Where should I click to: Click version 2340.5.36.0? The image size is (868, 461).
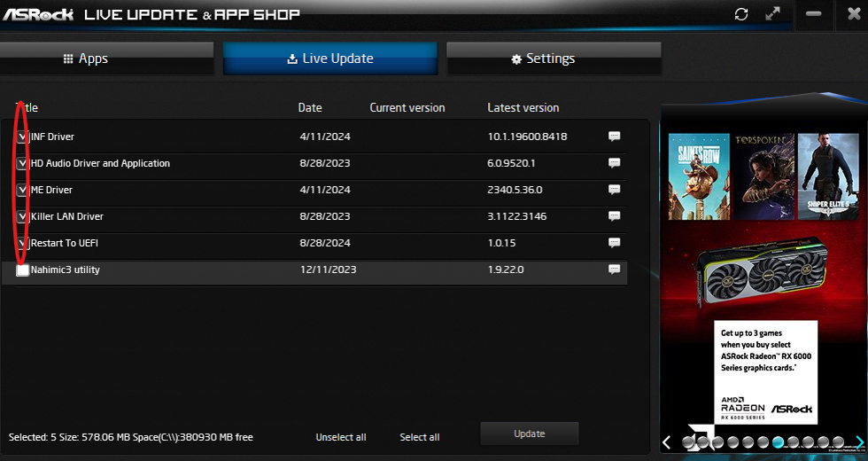point(515,190)
